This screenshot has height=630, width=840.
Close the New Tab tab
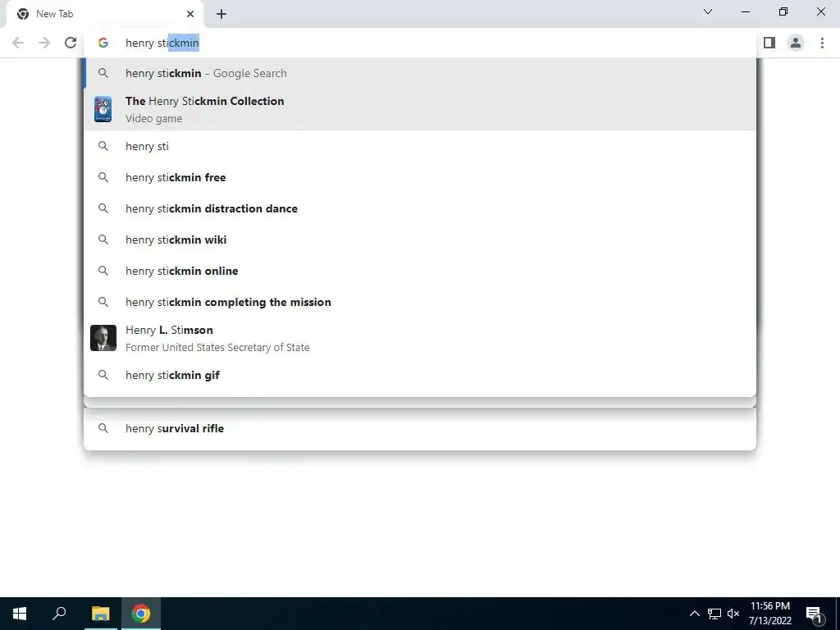189,14
